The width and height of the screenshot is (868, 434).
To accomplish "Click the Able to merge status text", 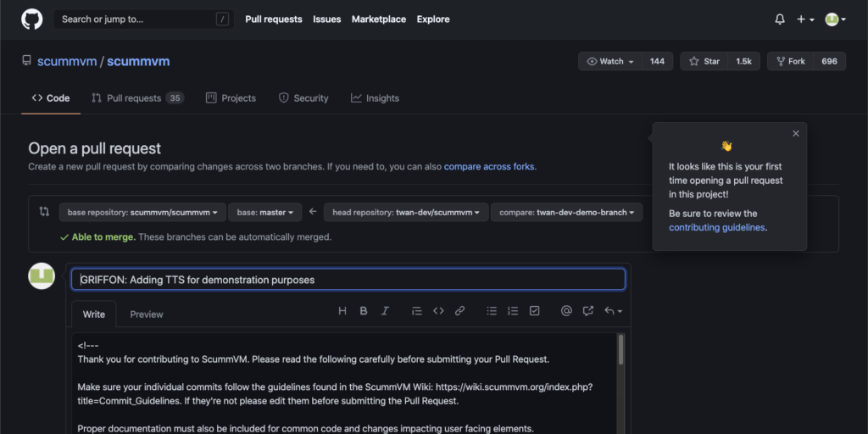I will [x=103, y=237].
